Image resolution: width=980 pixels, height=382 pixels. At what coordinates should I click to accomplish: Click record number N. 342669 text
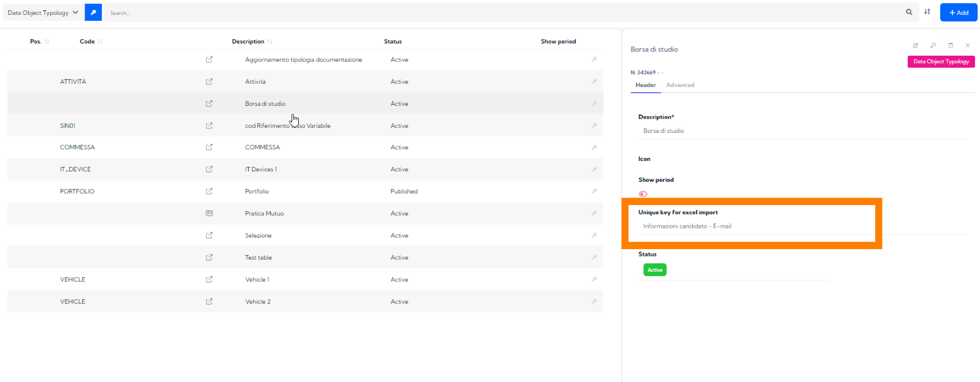(x=643, y=72)
